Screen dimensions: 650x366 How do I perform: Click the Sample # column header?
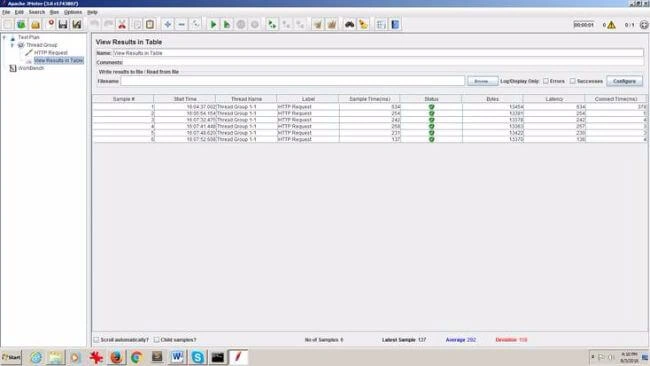123,99
